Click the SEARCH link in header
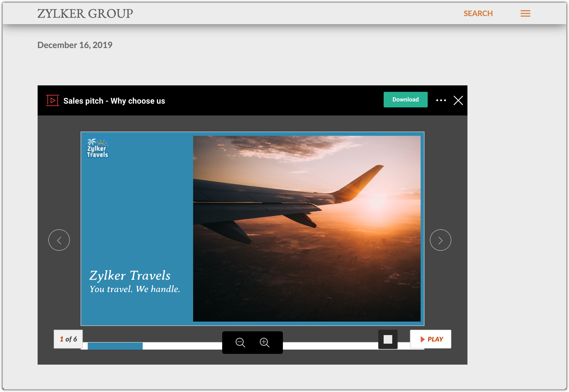The image size is (569, 392). click(x=478, y=13)
